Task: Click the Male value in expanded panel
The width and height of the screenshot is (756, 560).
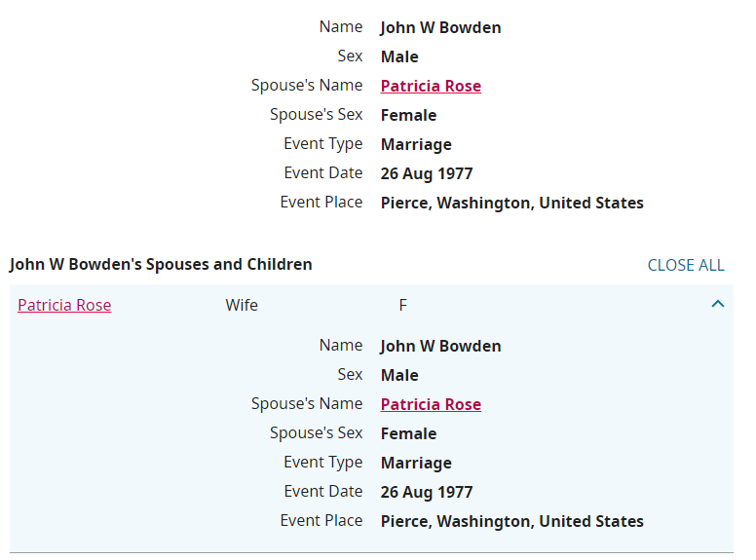Action: click(399, 376)
